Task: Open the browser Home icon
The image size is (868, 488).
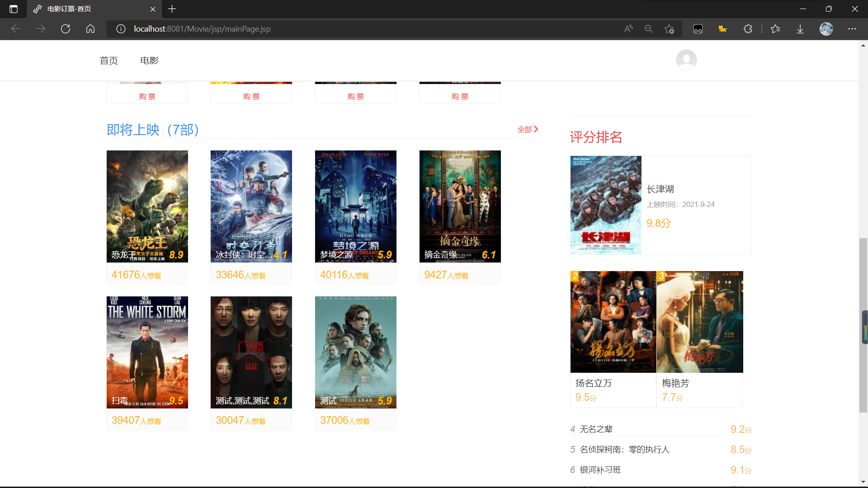Action: pos(90,28)
